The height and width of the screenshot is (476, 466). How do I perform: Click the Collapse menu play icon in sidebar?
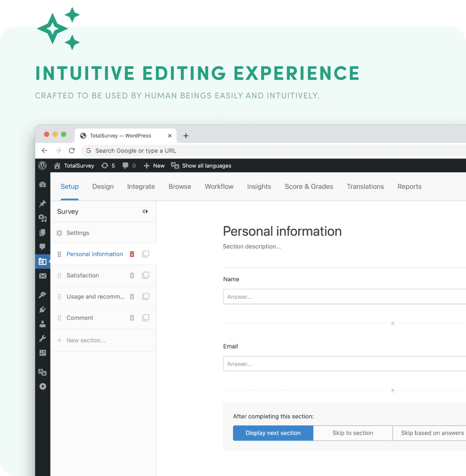click(x=43, y=386)
